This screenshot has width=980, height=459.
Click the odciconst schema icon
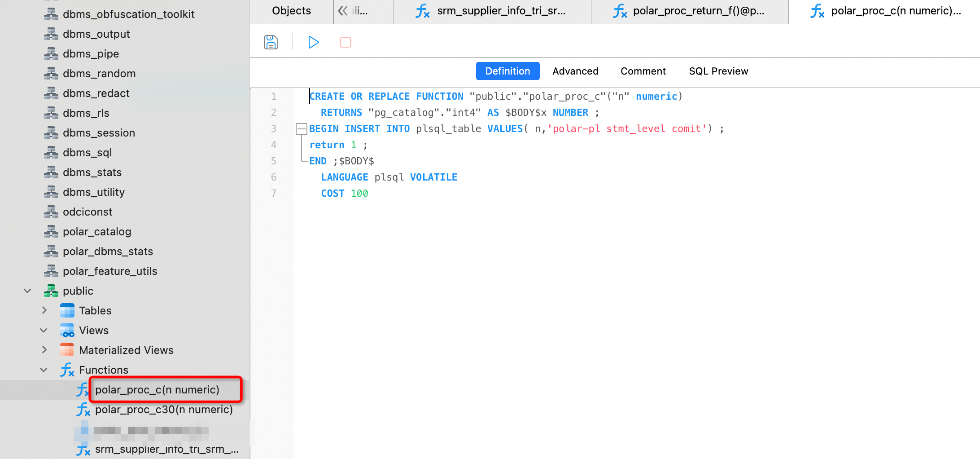pyautogui.click(x=51, y=212)
